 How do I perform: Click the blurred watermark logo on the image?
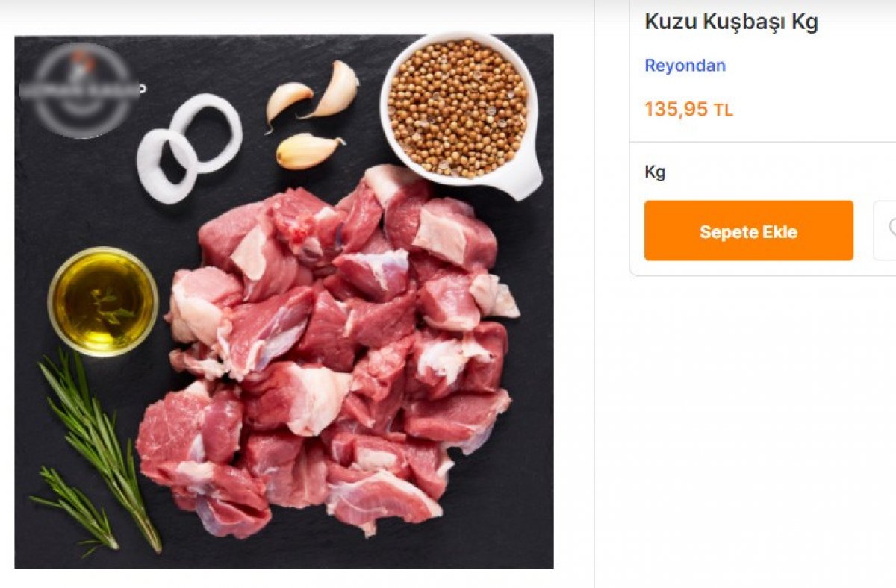[80, 90]
